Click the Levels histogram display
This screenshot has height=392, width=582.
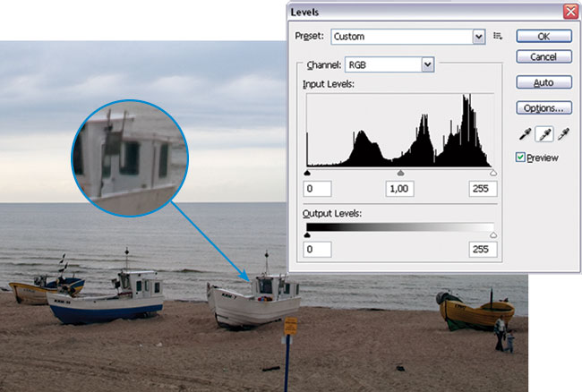pos(400,130)
